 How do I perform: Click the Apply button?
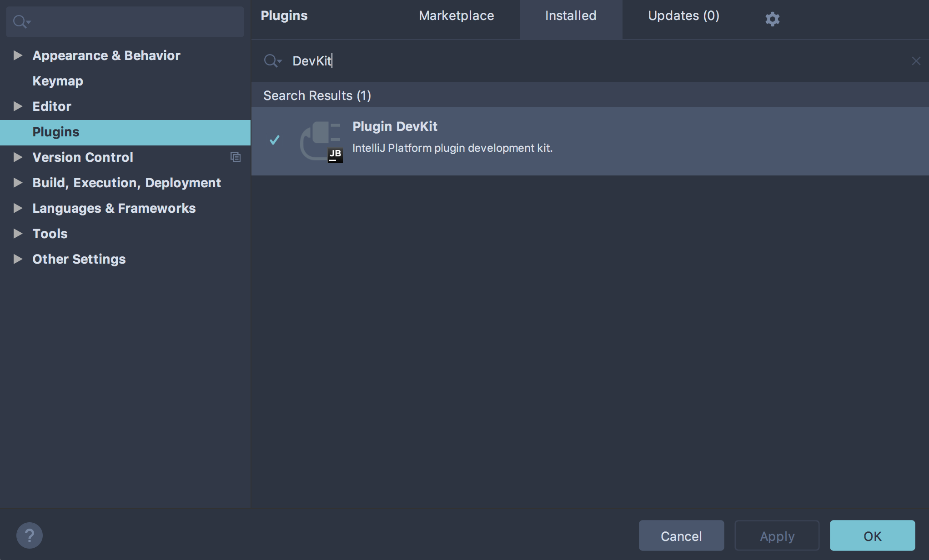[x=777, y=536]
